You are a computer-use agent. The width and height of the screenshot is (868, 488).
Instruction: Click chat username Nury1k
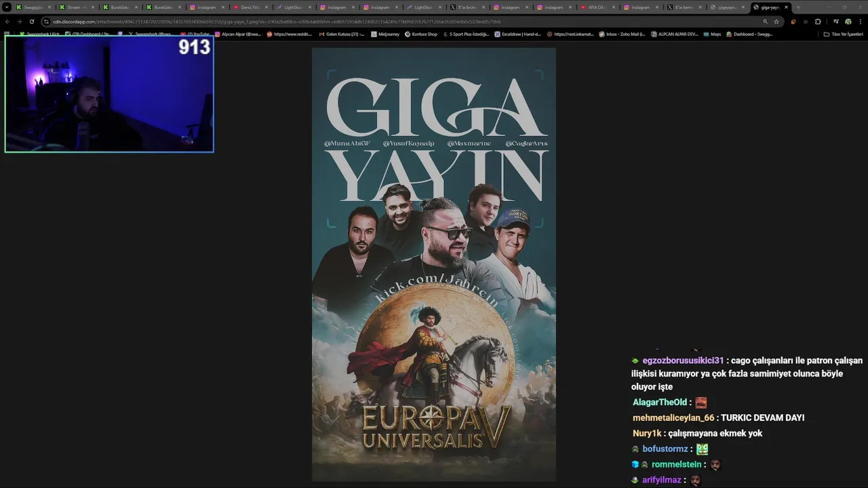647,434
